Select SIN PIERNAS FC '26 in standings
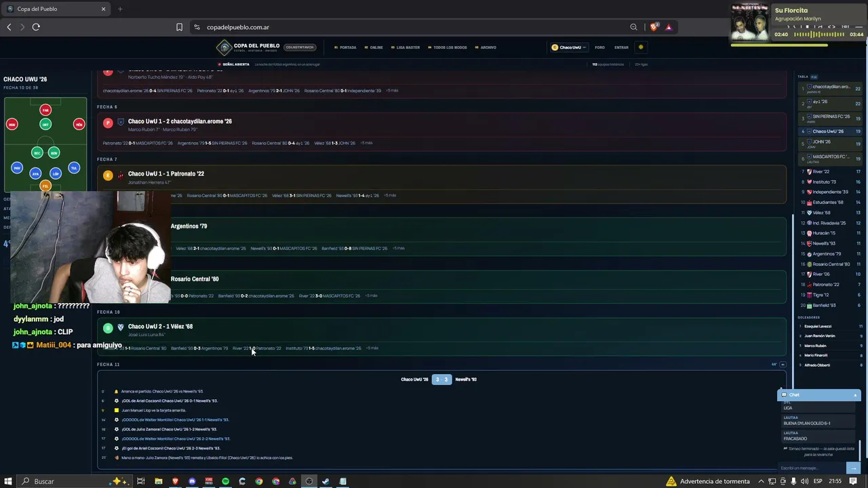 coord(830,118)
